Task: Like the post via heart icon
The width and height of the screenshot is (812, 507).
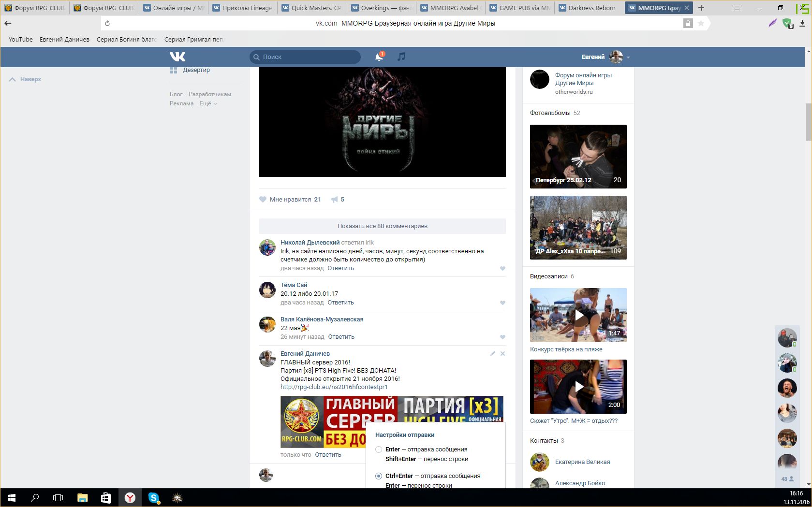Action: tap(263, 200)
